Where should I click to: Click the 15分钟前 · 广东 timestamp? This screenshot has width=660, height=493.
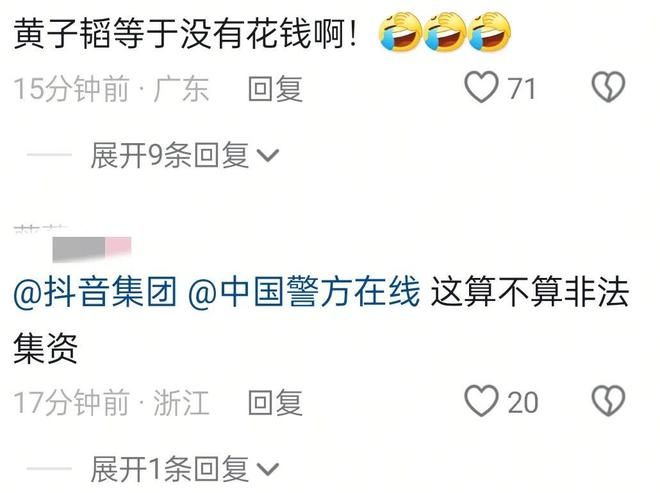pyautogui.click(x=111, y=89)
